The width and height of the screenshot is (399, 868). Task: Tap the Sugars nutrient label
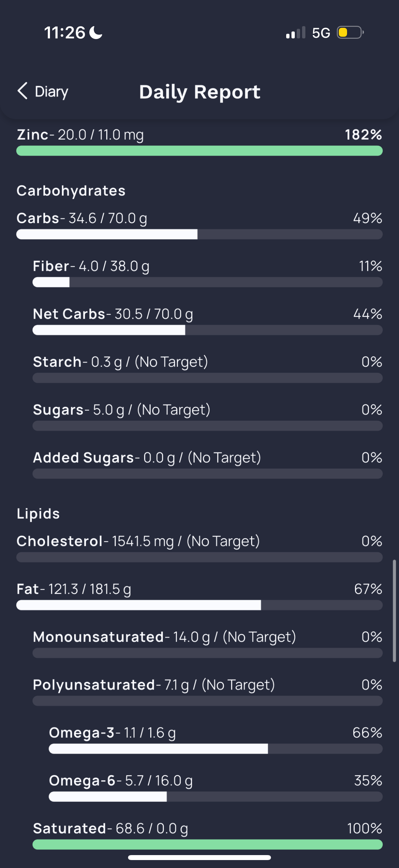click(x=58, y=410)
